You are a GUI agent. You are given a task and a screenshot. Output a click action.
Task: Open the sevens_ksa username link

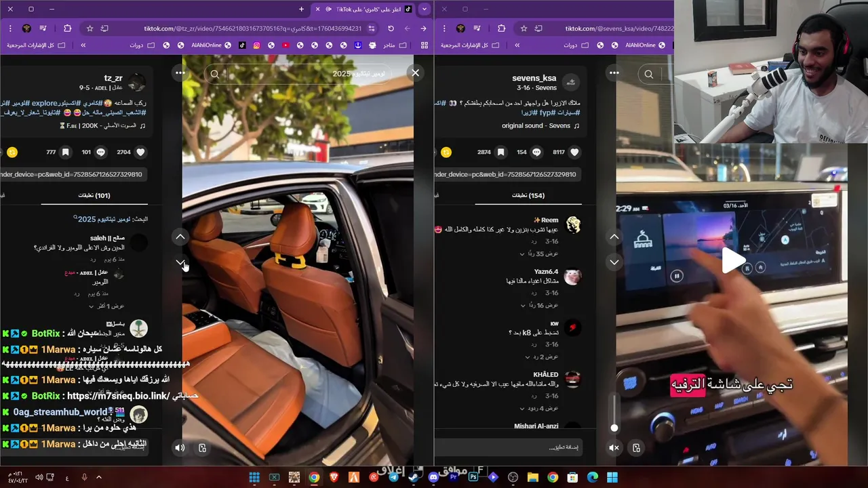tap(534, 78)
